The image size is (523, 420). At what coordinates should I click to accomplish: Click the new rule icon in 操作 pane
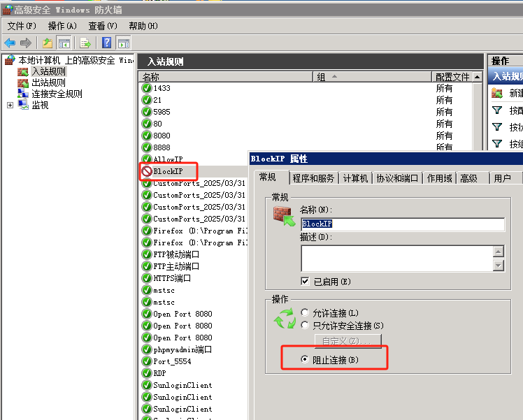click(497, 93)
